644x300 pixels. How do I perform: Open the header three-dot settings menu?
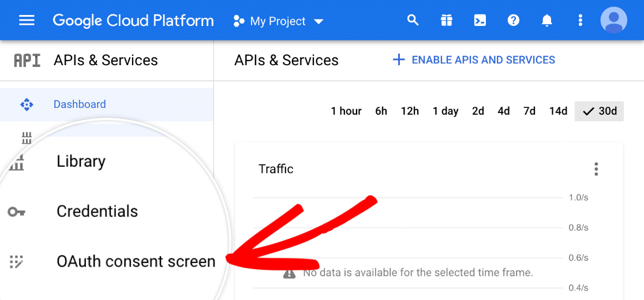(x=580, y=20)
